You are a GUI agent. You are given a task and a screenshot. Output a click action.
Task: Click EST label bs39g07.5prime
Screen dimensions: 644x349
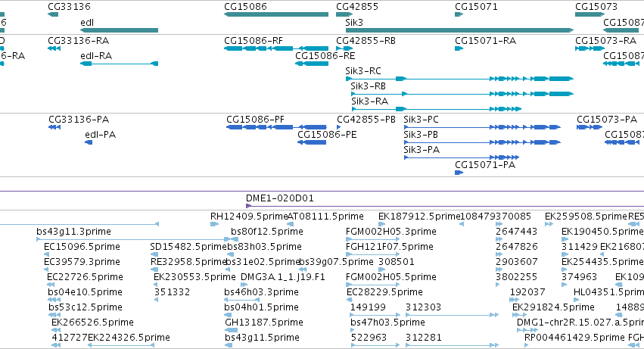(336, 262)
